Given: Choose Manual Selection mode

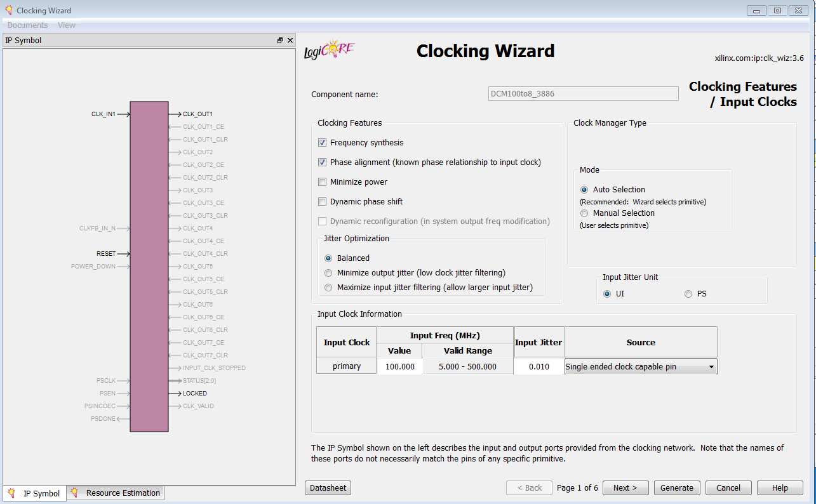Looking at the screenshot, I should pyautogui.click(x=584, y=213).
